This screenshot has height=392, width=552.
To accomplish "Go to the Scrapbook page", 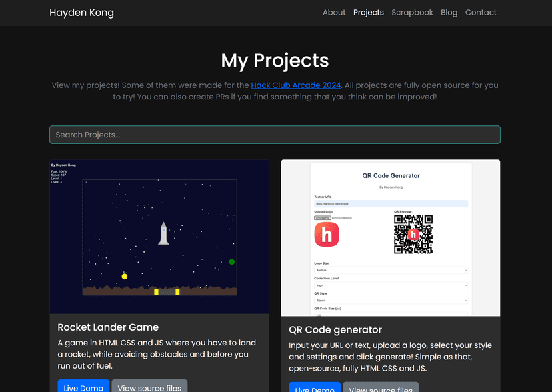I will click(412, 12).
